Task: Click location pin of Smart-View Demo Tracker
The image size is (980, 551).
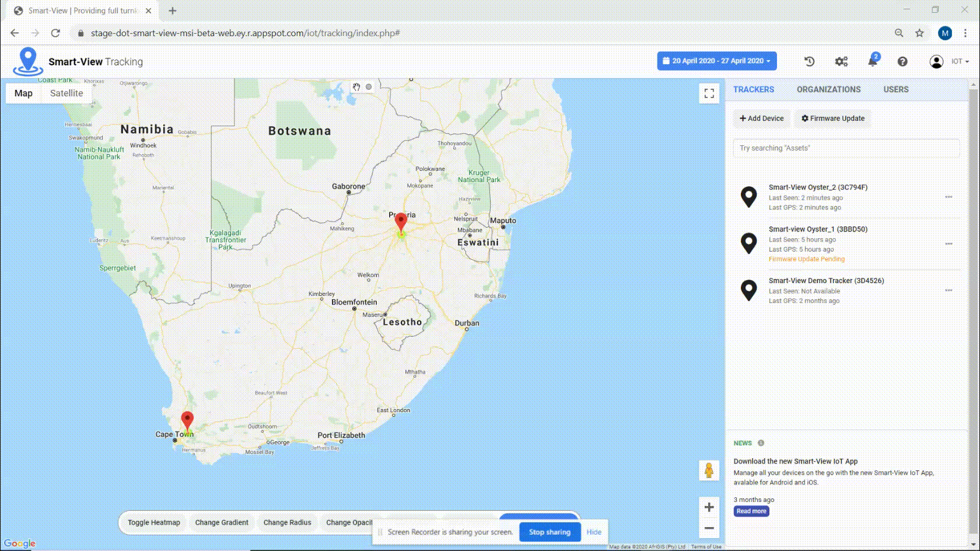Action: point(748,290)
